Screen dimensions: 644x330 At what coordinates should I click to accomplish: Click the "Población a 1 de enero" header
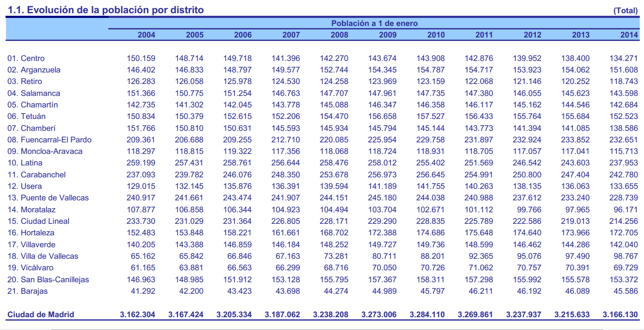click(374, 23)
